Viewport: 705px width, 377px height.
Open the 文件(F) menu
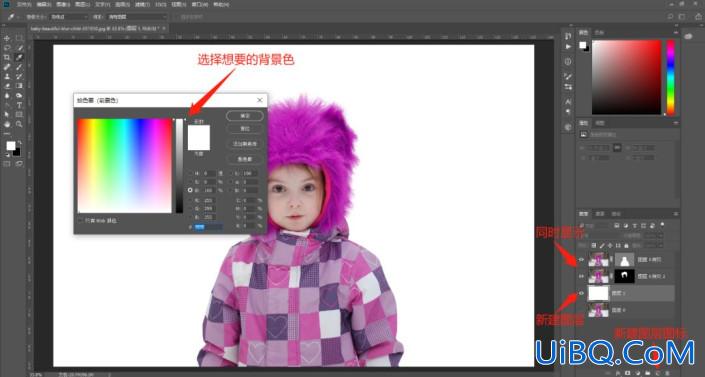(x=24, y=4)
